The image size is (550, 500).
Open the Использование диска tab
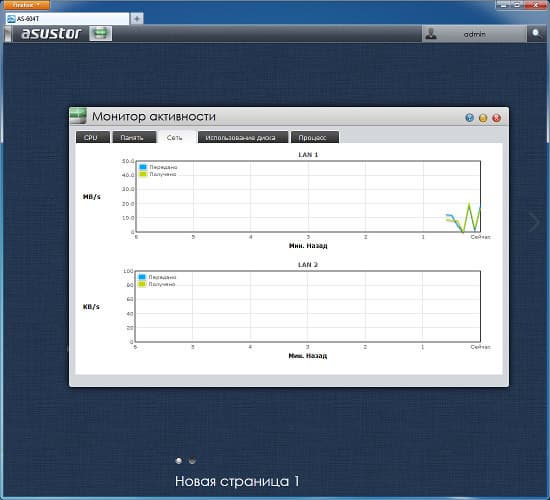(243, 138)
